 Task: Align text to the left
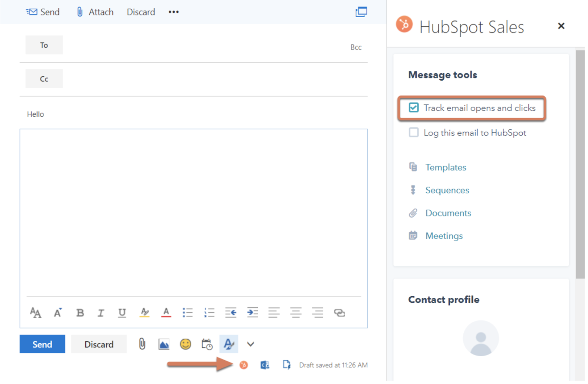[274, 313]
